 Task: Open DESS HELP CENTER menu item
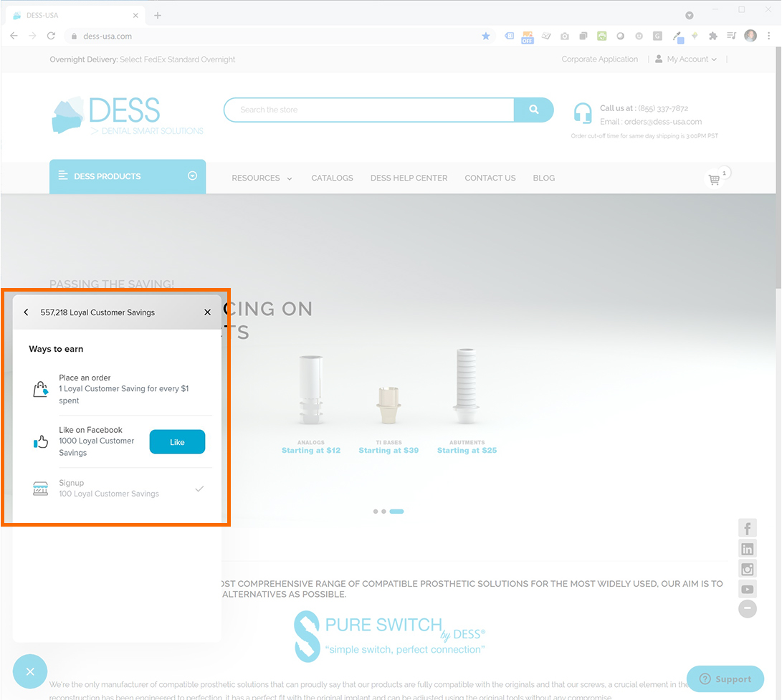click(x=409, y=178)
